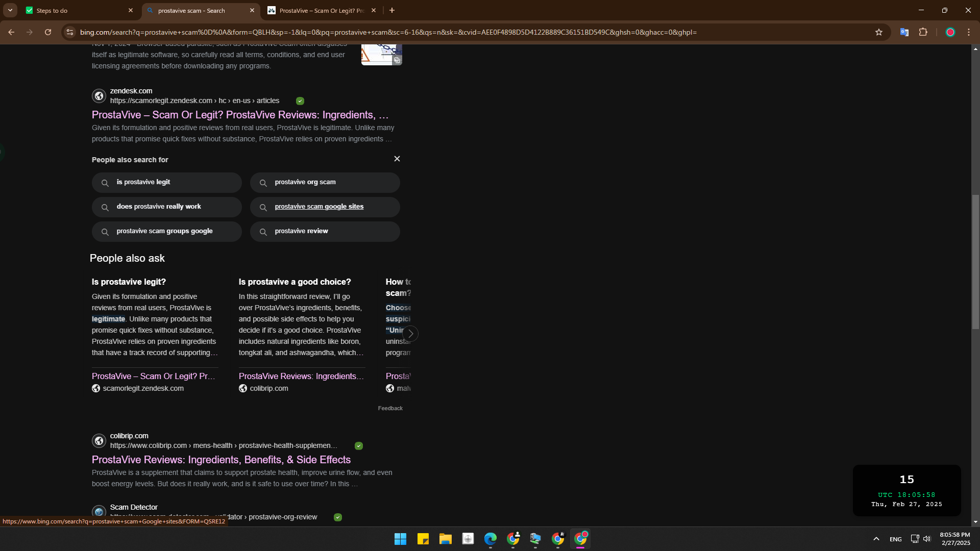Open the Windows Start menu
Viewport: 980px width, 551px height.
point(400,539)
